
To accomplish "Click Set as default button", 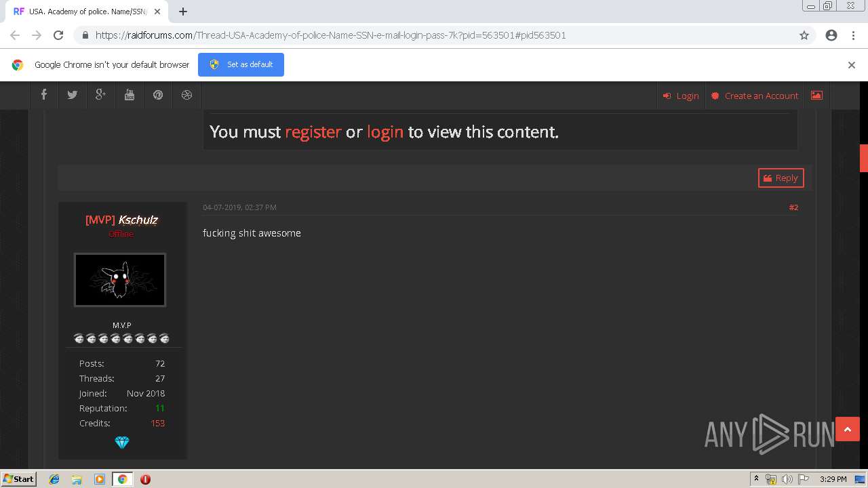I will (241, 64).
